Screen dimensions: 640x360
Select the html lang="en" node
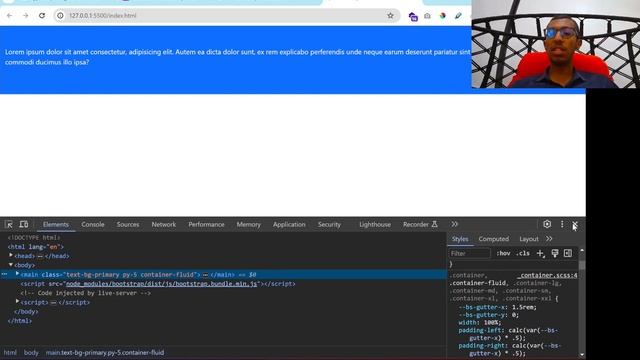tap(36, 247)
